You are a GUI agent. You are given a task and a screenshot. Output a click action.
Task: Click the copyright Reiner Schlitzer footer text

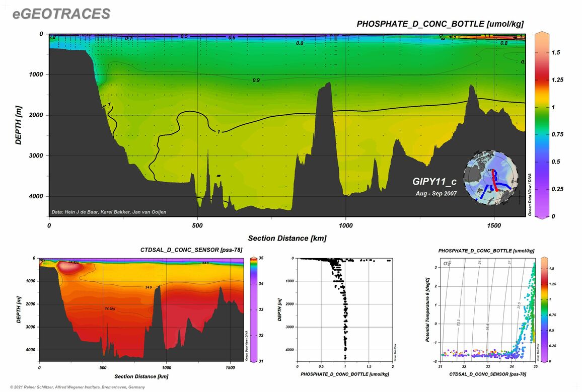pos(78,387)
